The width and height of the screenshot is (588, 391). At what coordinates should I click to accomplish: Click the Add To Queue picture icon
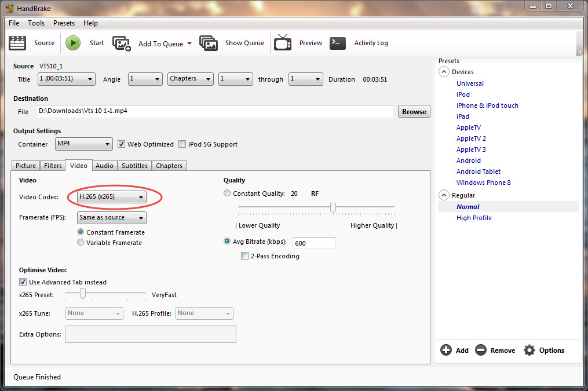click(x=122, y=43)
